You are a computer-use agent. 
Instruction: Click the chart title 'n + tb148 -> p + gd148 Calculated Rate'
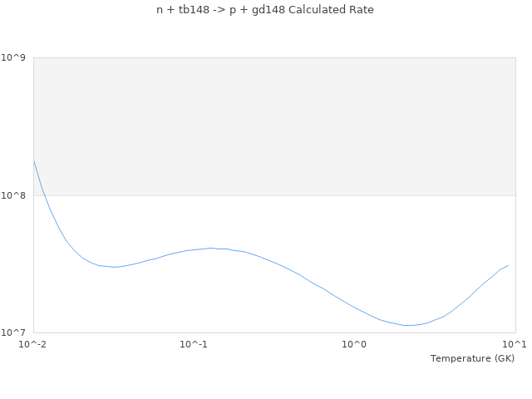point(265,10)
